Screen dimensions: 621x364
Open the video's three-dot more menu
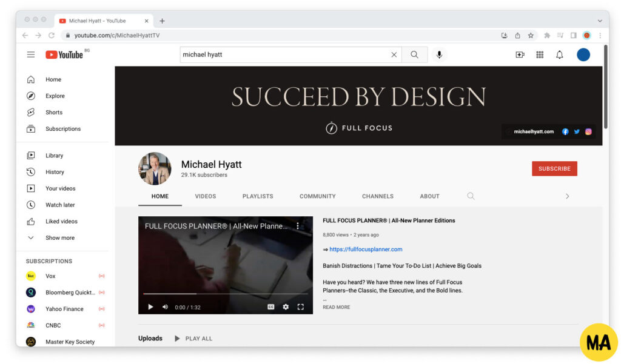tap(298, 226)
